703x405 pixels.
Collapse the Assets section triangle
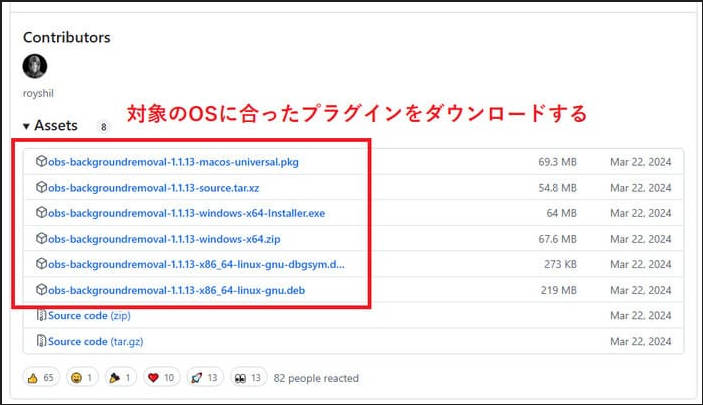click(26, 126)
